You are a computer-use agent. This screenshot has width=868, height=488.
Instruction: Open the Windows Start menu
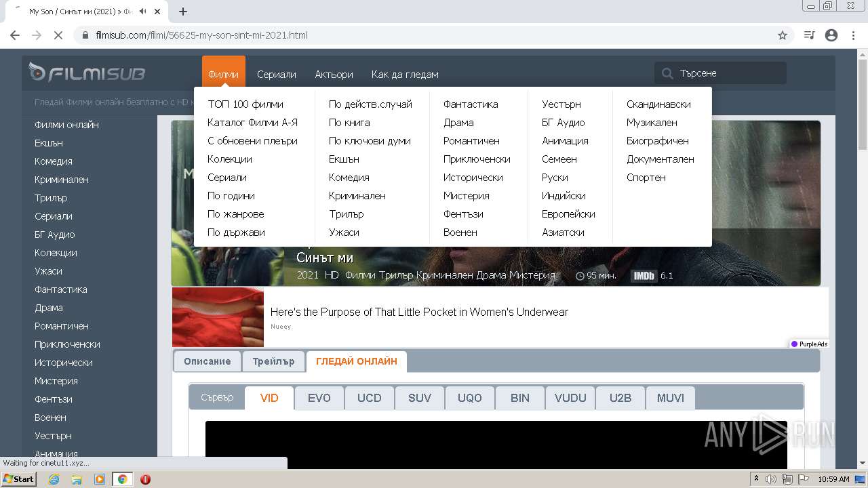19,479
